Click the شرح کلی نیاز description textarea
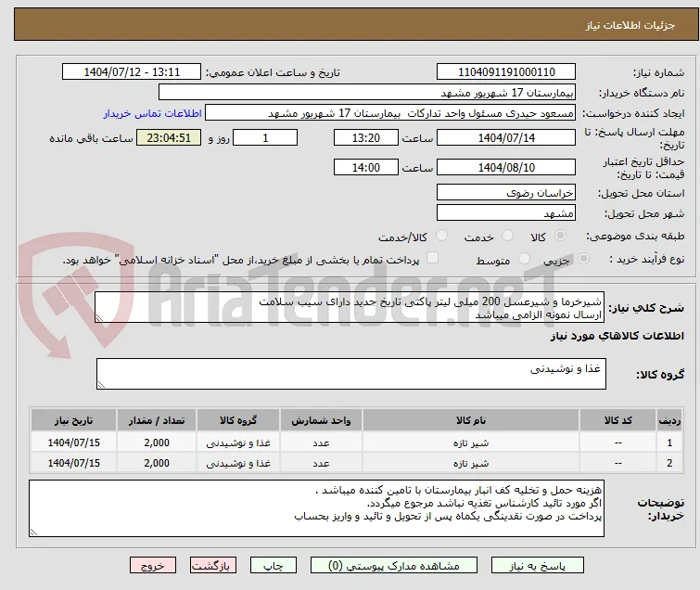This screenshot has height=590, width=700. point(350,307)
